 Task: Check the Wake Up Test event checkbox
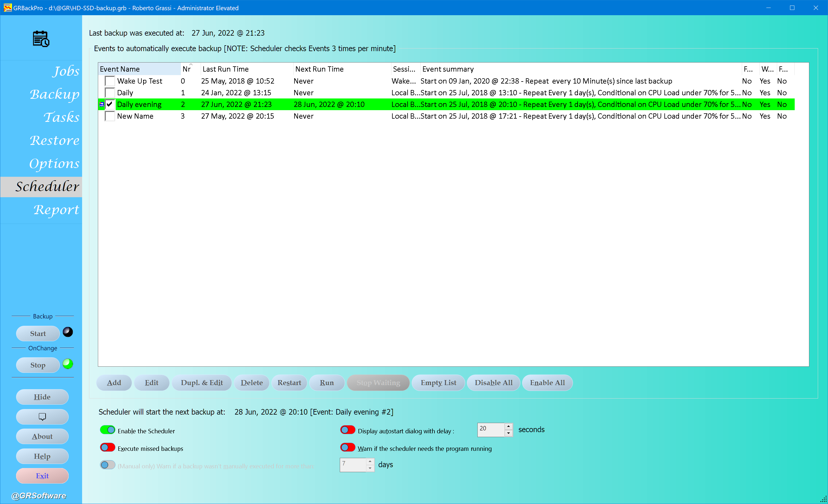109,81
